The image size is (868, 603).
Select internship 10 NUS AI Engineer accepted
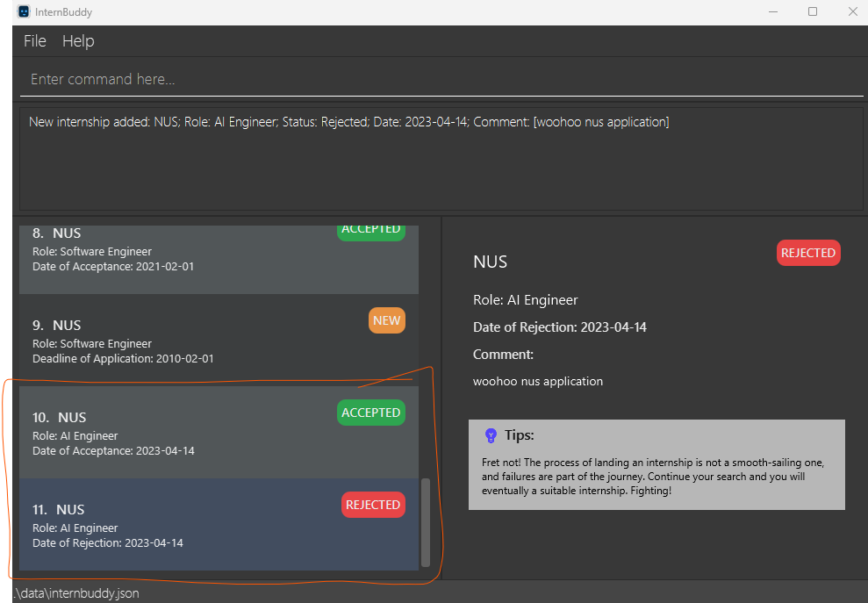pyautogui.click(x=219, y=433)
